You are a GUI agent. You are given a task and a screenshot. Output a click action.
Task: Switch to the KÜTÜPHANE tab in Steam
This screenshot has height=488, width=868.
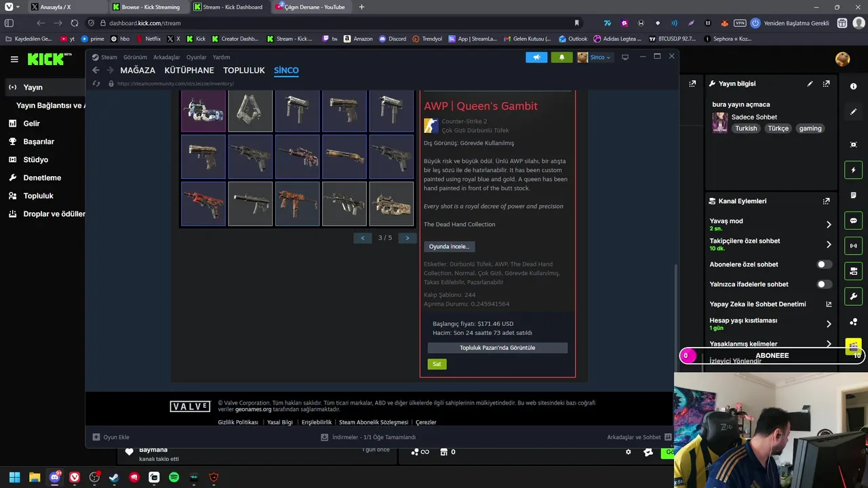point(189,70)
